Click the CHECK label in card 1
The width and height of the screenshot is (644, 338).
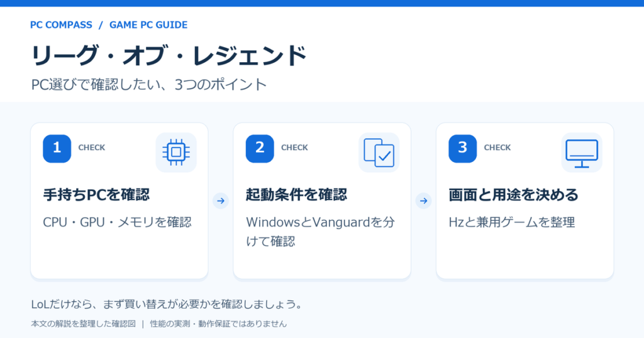click(x=92, y=148)
